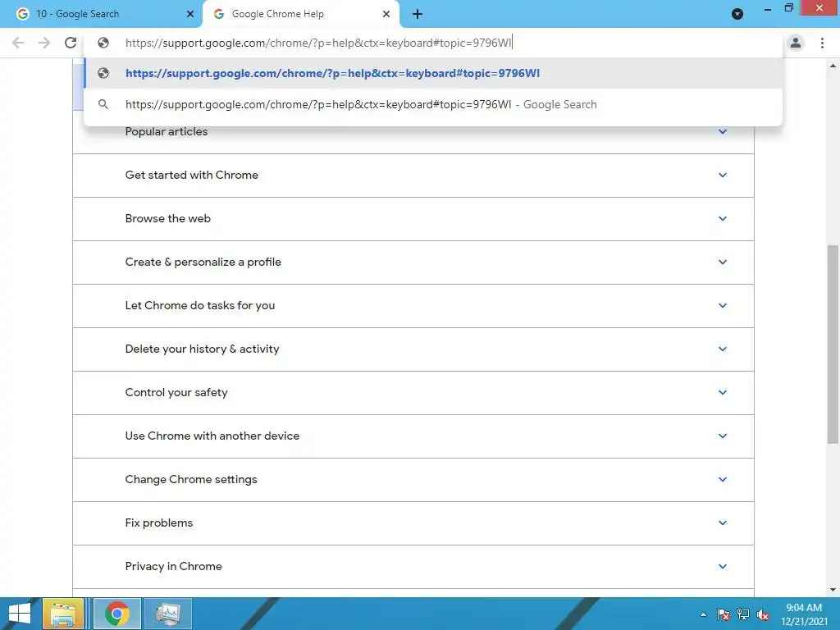
Task: Expand Get started with Chrome chevron
Action: tap(722, 176)
